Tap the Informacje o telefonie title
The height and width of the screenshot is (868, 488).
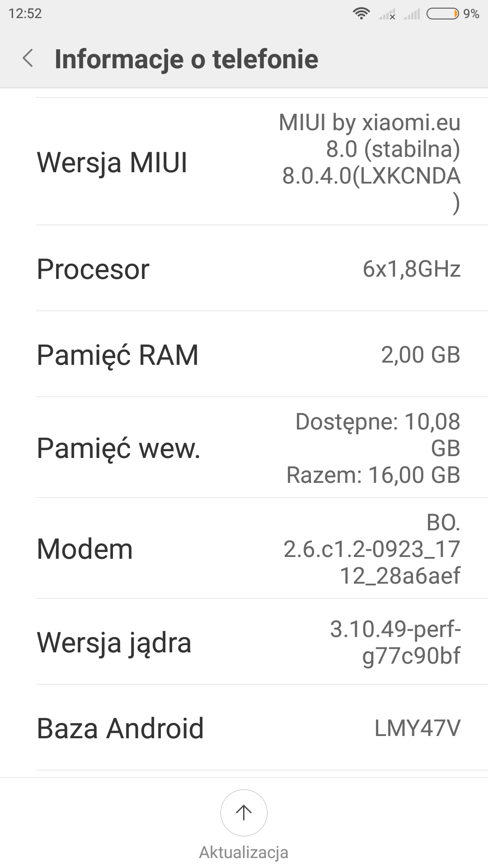tap(186, 59)
